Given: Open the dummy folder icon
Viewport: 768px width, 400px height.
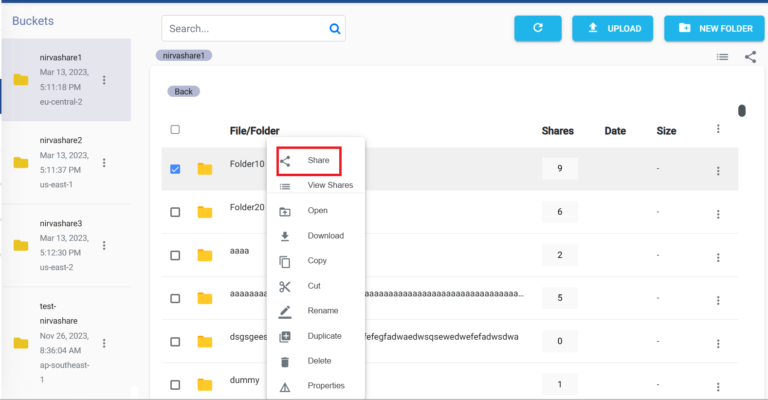Looking at the screenshot, I should click(x=205, y=385).
